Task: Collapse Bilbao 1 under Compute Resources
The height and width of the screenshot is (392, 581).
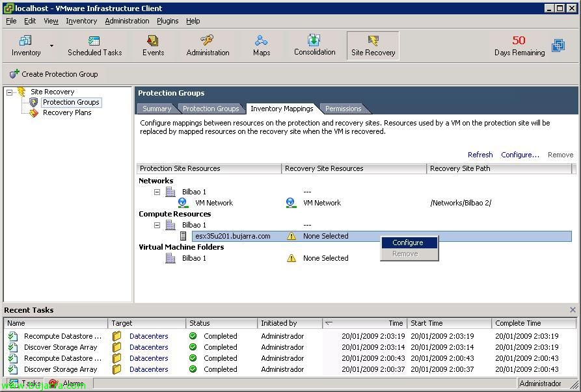Action: tap(157, 225)
